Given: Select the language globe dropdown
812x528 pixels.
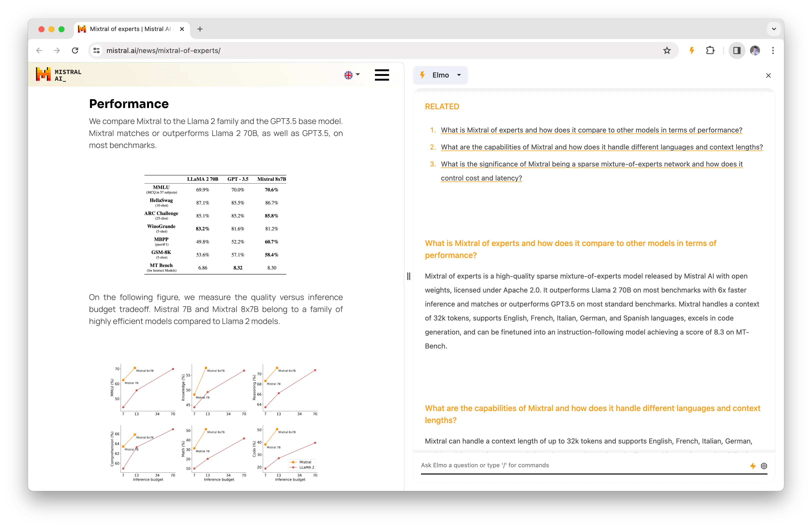Looking at the screenshot, I should (x=352, y=75).
